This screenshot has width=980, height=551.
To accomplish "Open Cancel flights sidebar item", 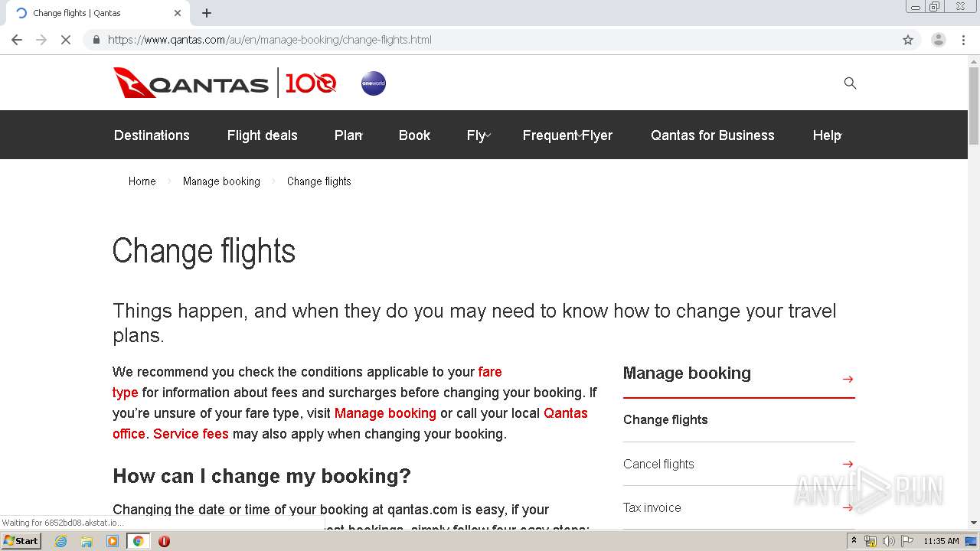I will (658, 464).
